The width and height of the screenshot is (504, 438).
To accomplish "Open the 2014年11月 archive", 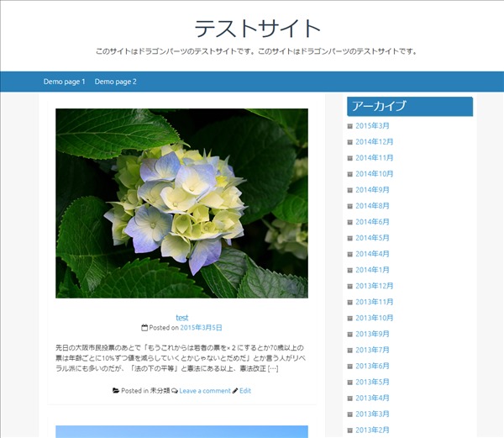I will pyautogui.click(x=374, y=158).
